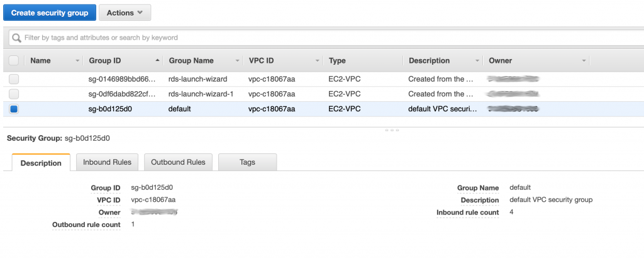Check the select-all checkbox in table header
The width and height of the screenshot is (644, 259).
click(x=14, y=60)
